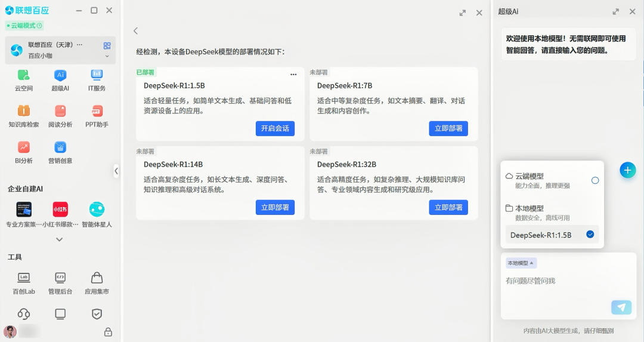644x342 pixels.
Task: Launch 知识库检索 knowledge search
Action: tap(23, 111)
